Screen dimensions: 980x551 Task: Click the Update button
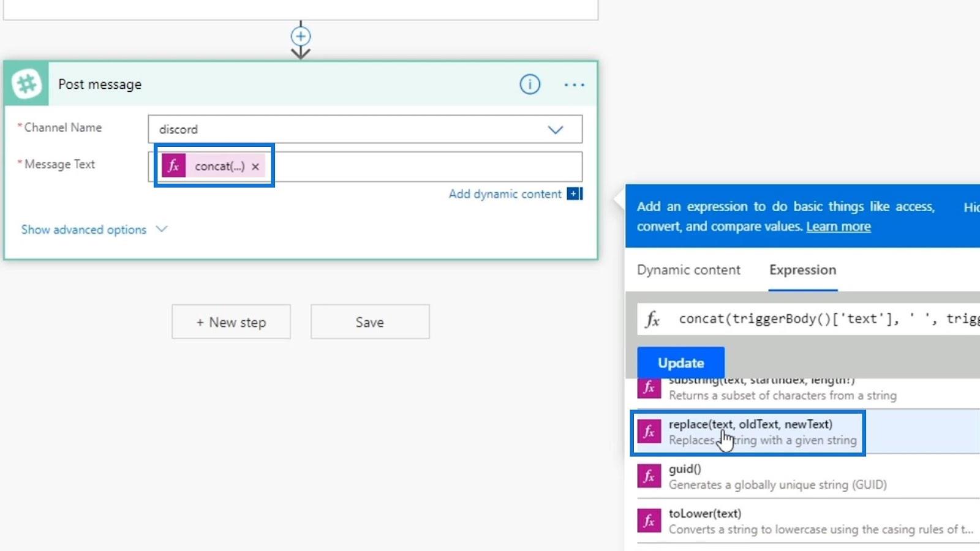pos(680,363)
